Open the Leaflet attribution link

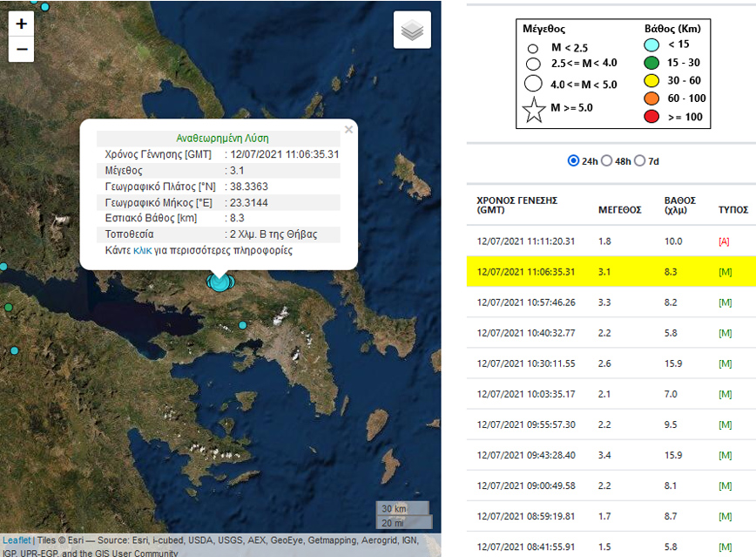point(16,540)
